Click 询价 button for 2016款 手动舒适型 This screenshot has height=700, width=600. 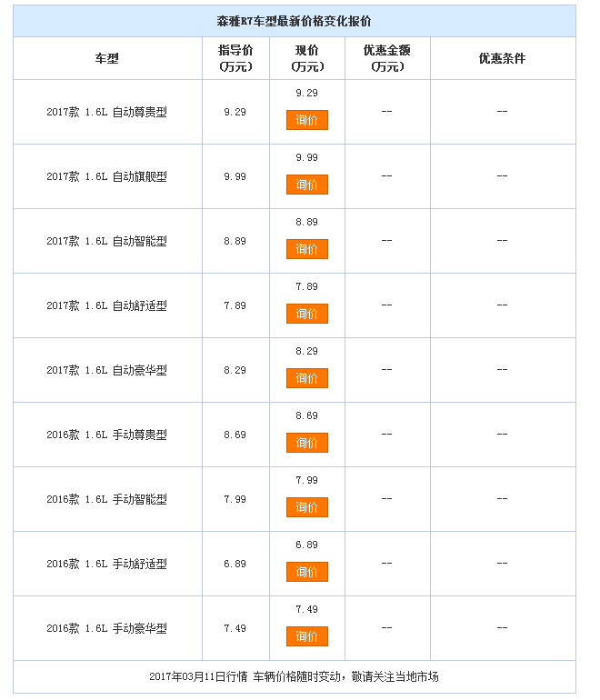[307, 572]
